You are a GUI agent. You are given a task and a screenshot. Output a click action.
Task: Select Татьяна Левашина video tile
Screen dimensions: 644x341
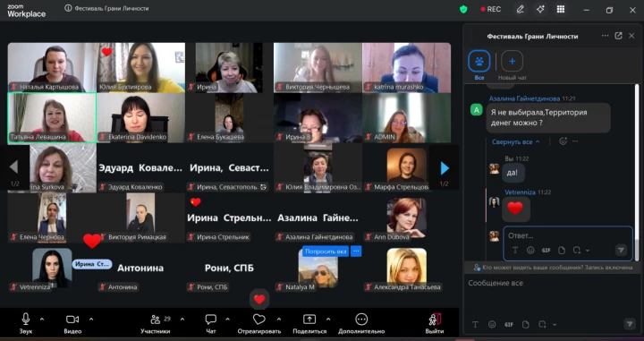pos(52,118)
